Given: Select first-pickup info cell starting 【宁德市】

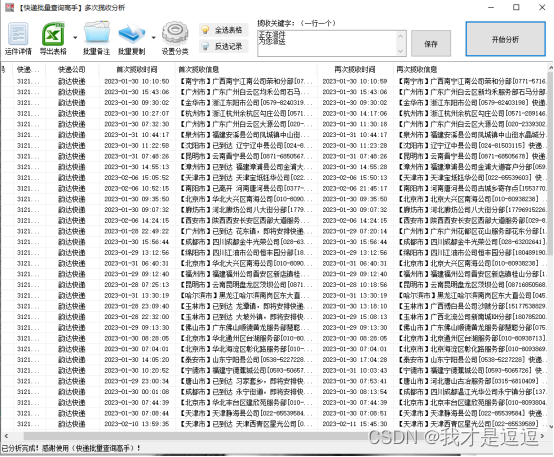Looking at the screenshot, I should coord(246,370).
